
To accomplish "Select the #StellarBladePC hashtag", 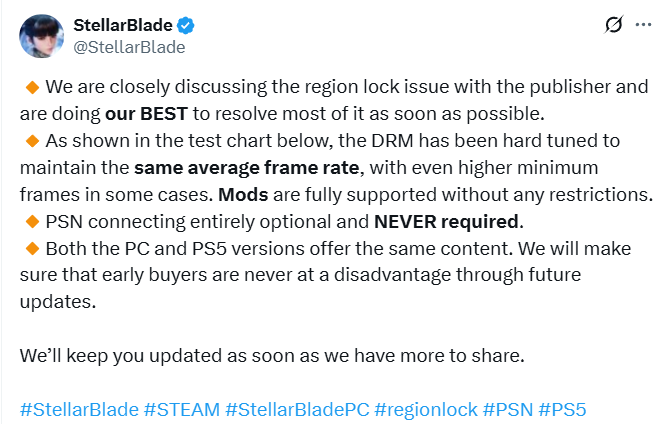I will 297,409.
